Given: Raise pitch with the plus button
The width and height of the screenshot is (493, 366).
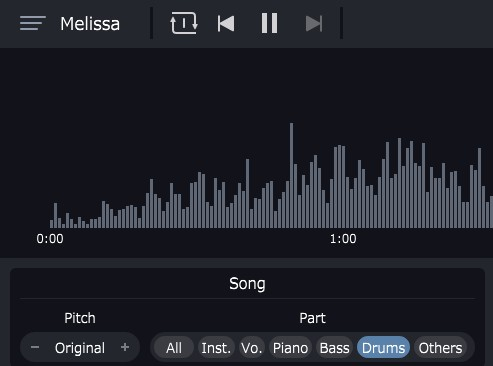Looking at the screenshot, I should tap(125, 347).
